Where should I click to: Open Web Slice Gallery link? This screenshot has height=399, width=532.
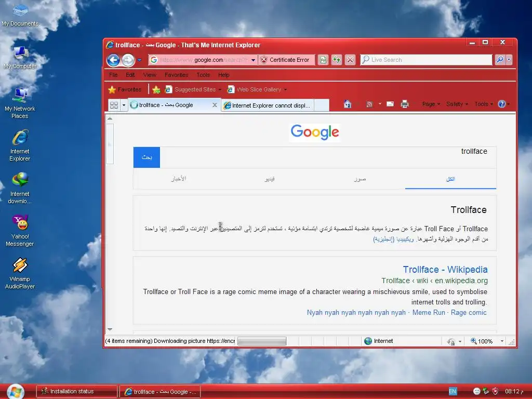click(x=257, y=89)
